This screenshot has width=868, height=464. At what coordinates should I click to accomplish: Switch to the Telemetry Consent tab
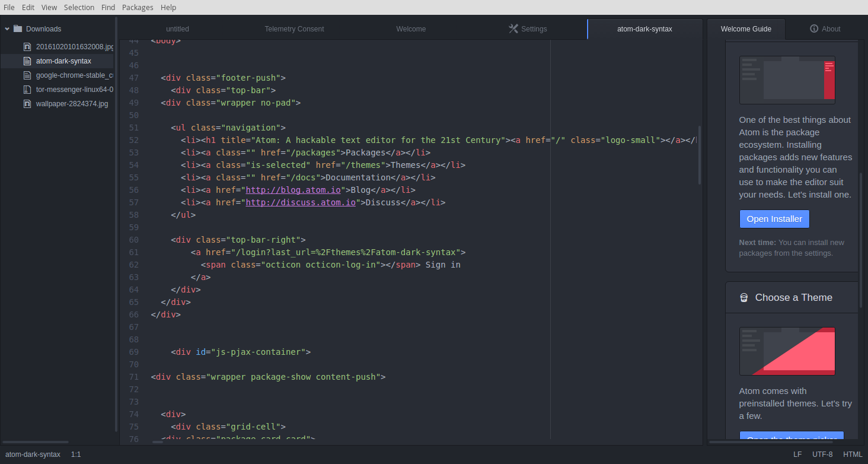[294, 28]
